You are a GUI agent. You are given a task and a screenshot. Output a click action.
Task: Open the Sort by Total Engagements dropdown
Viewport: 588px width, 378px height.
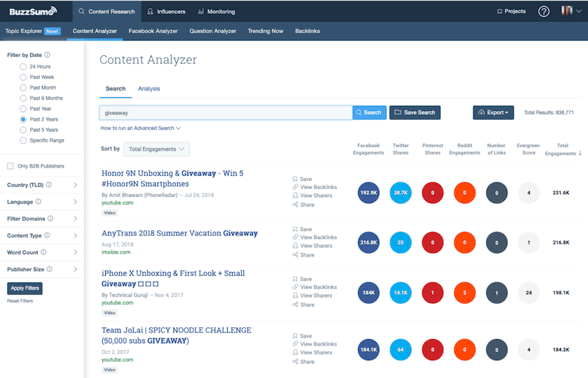coord(157,149)
